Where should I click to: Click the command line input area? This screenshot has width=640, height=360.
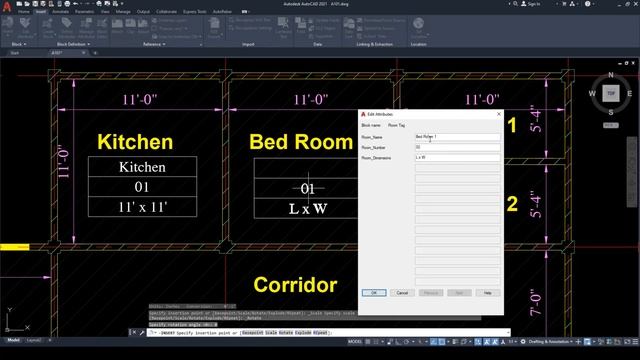click(329, 333)
